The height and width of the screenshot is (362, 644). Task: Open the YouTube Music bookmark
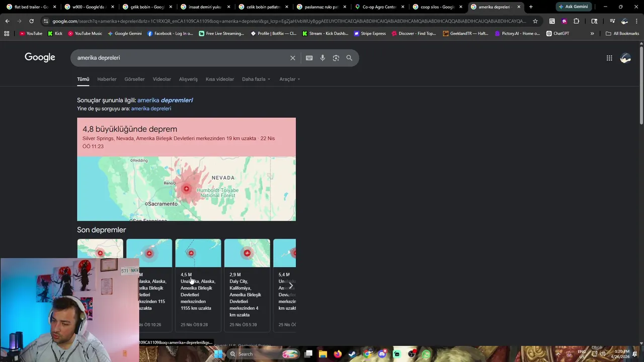coord(85,33)
